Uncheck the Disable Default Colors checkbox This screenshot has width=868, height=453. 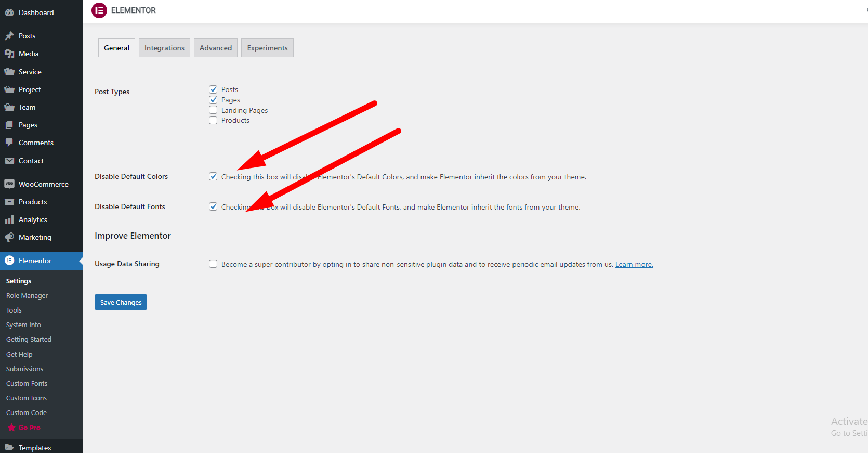tap(213, 176)
